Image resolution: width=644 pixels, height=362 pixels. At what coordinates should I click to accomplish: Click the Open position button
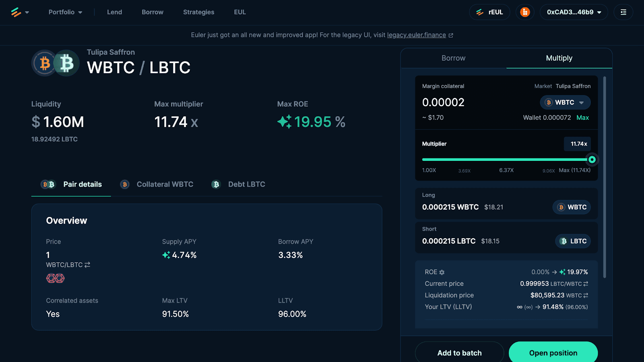[x=553, y=353]
